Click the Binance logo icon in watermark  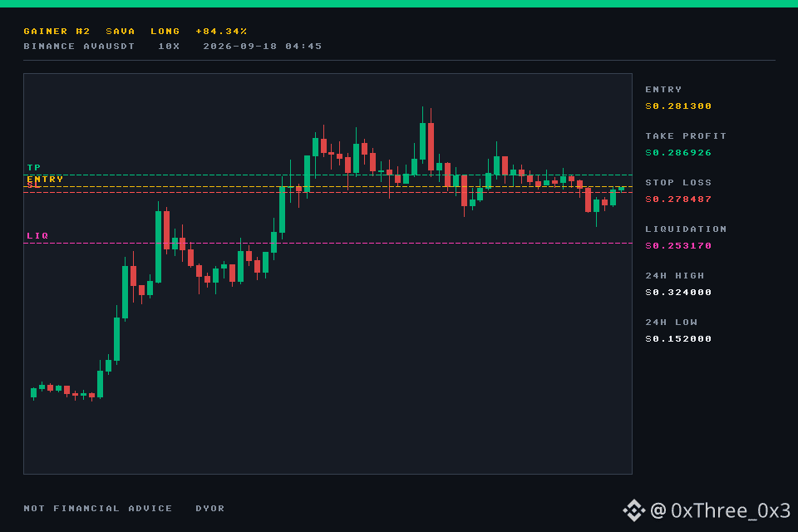tap(634, 510)
